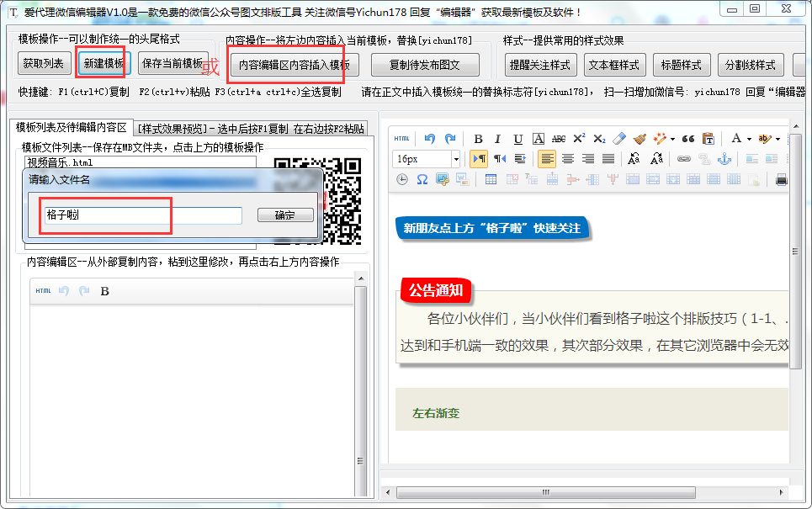Apply the character border icon
812x509 pixels.
539,139
